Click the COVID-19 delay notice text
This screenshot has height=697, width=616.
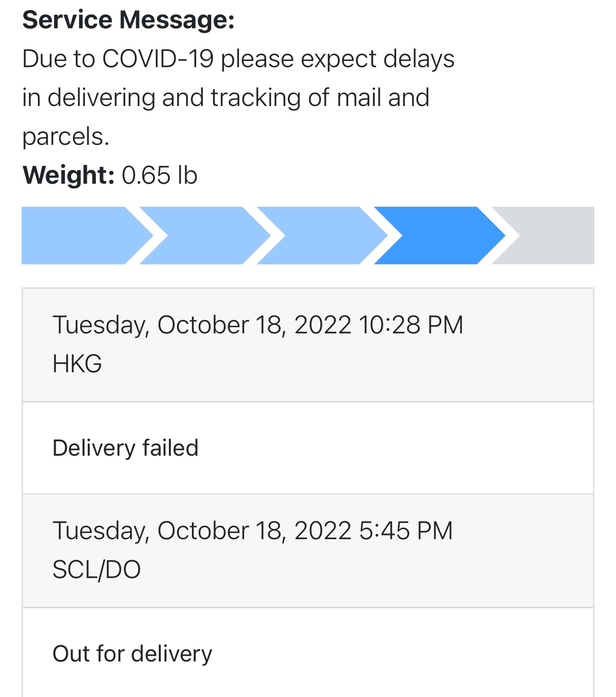238,98
